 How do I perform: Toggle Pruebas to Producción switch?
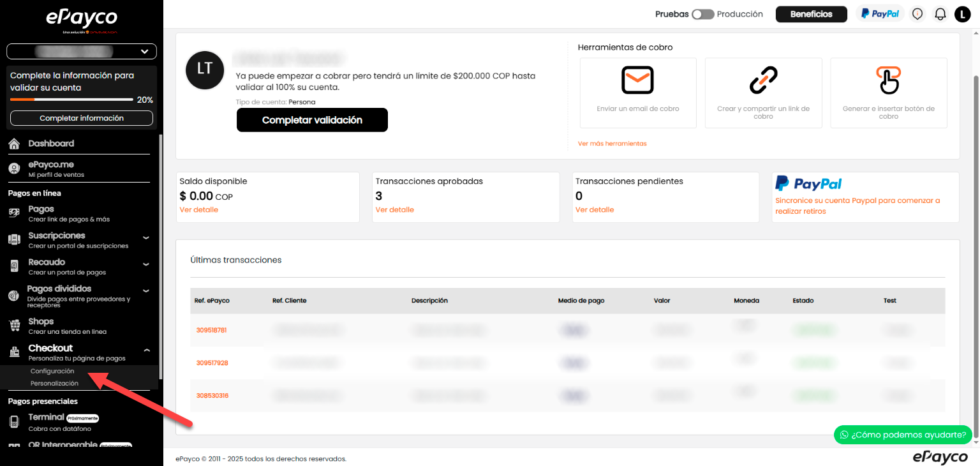[702, 14]
